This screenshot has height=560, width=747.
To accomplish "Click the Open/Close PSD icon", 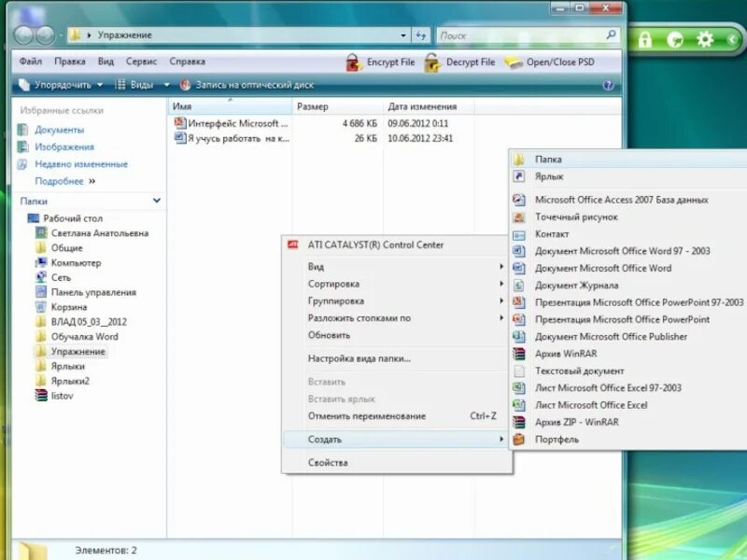I will coord(514,63).
